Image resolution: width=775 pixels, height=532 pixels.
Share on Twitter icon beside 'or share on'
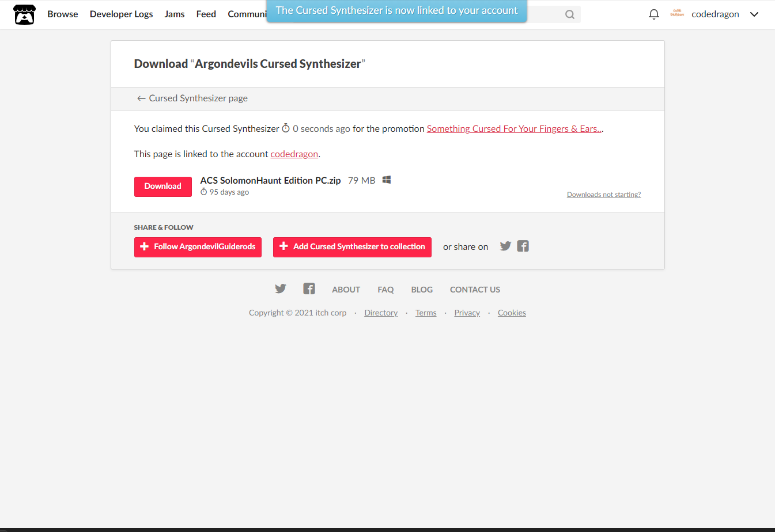[x=505, y=246]
